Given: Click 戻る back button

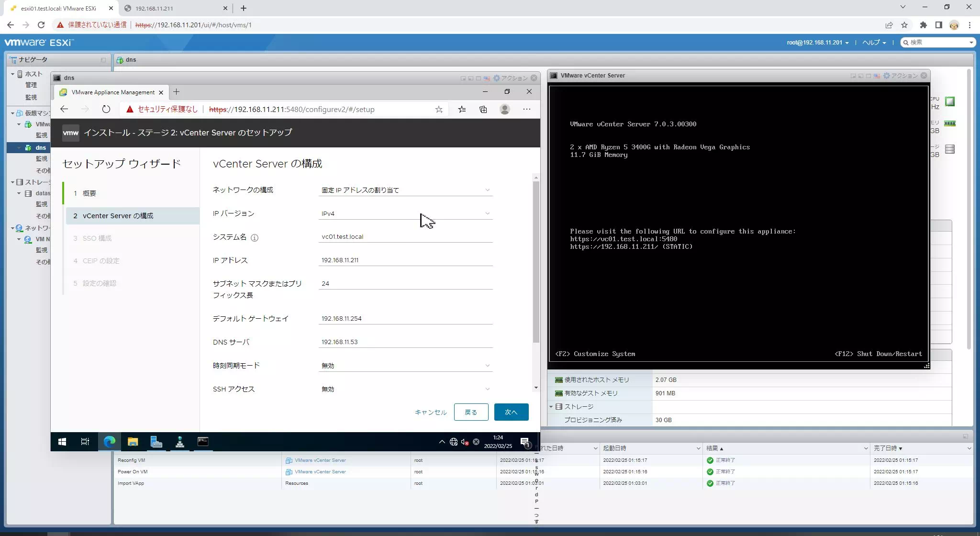Looking at the screenshot, I should [x=471, y=412].
